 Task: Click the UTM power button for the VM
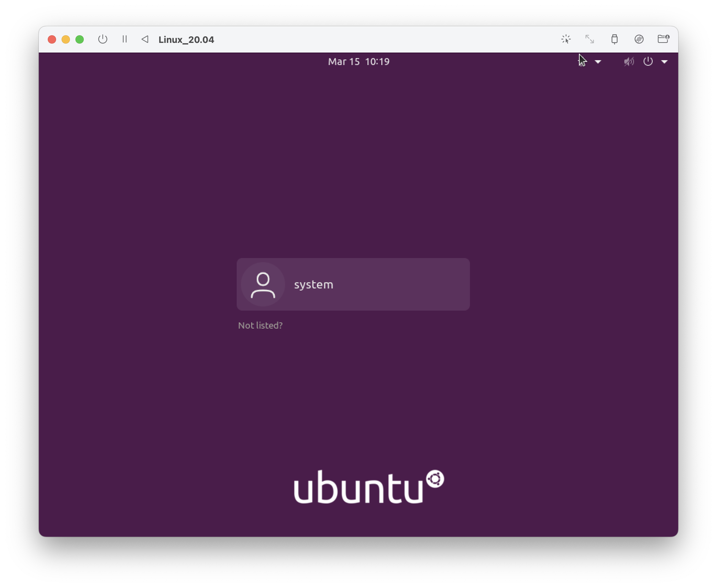pos(102,39)
